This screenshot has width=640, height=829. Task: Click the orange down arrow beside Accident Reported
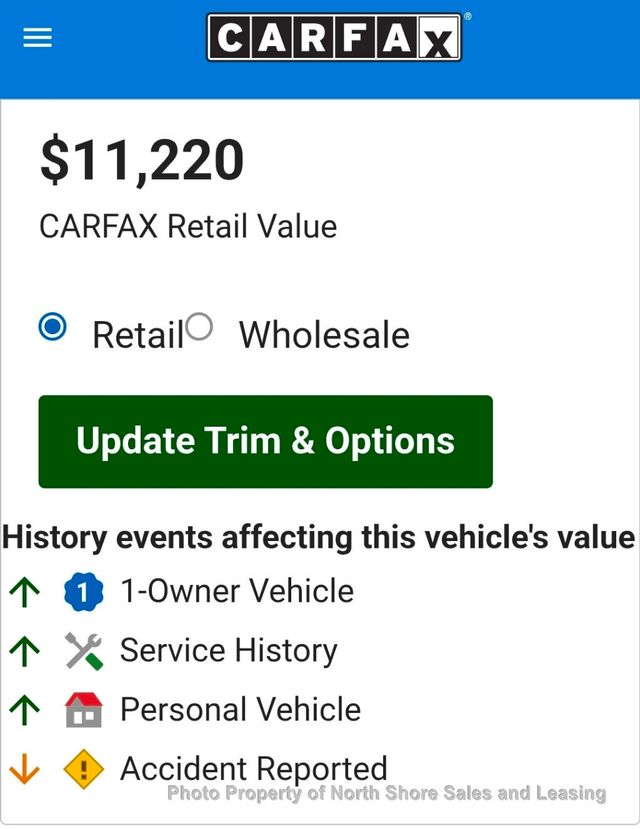click(x=24, y=770)
